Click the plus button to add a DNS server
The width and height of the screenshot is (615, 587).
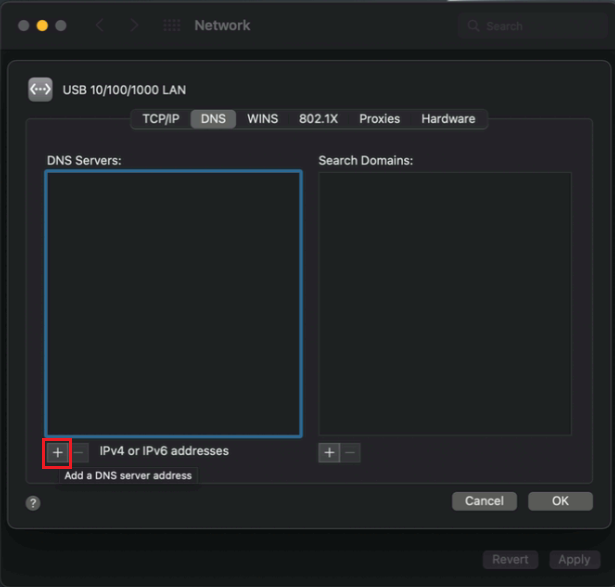[x=57, y=452]
